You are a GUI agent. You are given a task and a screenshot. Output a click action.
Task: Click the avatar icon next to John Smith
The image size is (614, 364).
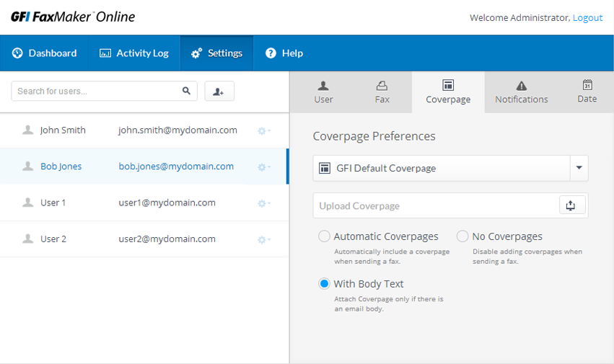(28, 130)
